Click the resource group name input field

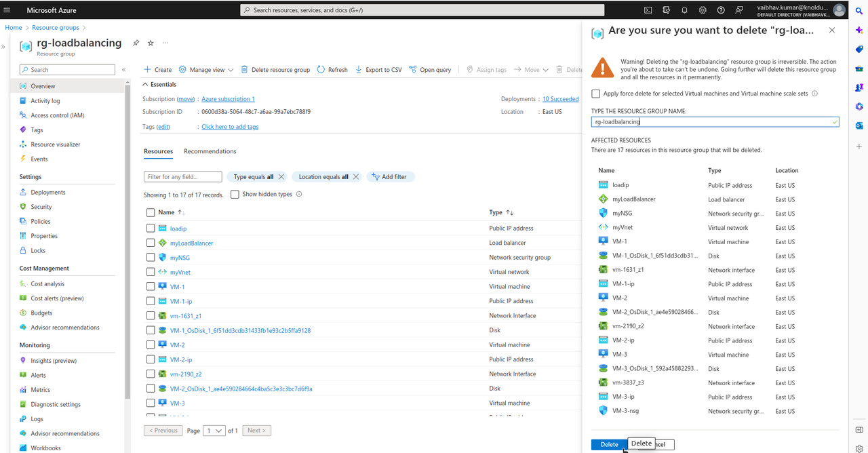click(x=715, y=122)
